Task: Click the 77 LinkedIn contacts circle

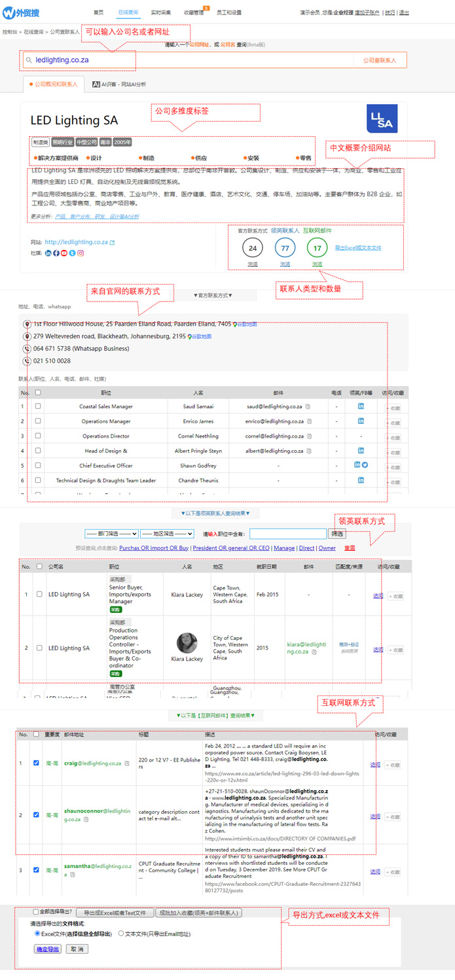Action: pyautogui.click(x=285, y=248)
